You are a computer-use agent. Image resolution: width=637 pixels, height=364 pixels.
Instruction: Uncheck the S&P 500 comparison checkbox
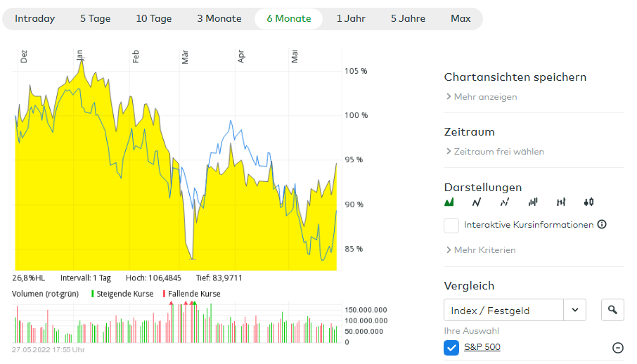coord(451,347)
